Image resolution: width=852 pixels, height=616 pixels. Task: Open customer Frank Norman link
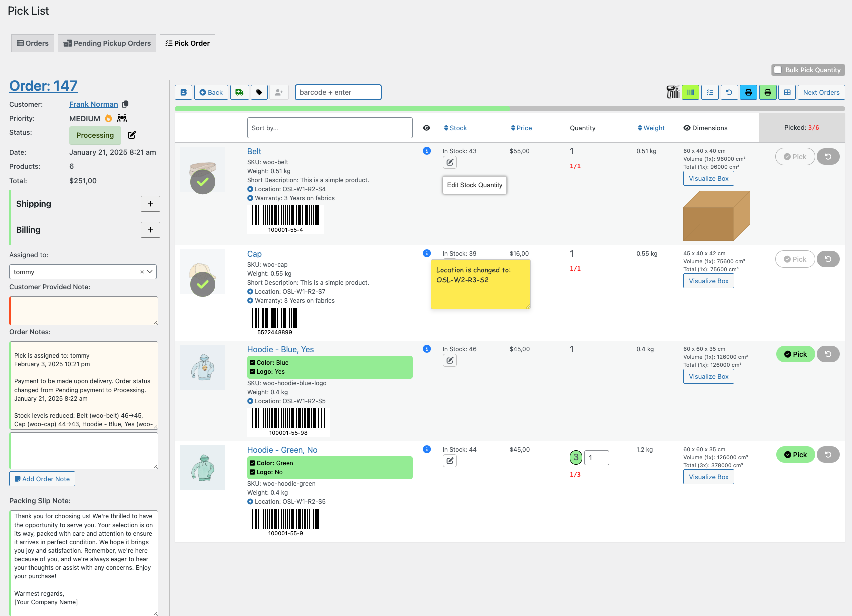click(93, 104)
